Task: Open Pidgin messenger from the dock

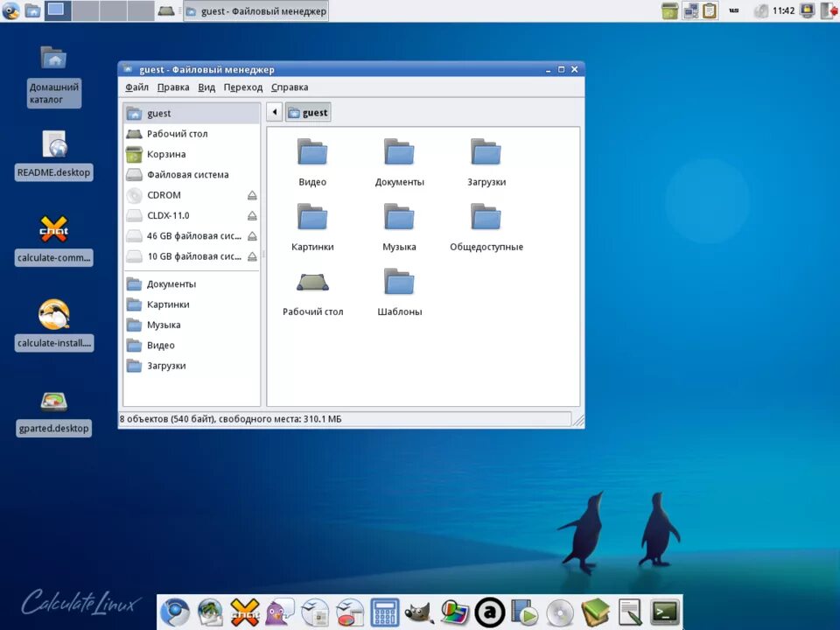Action: (280, 612)
